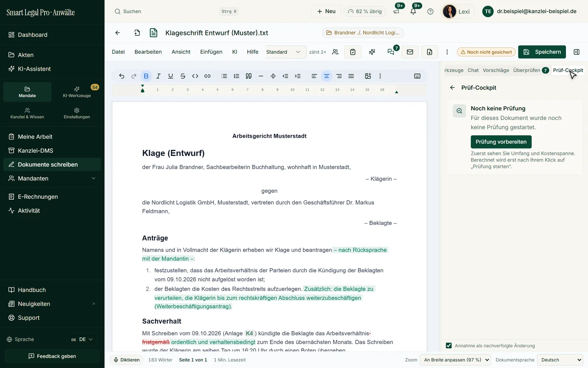Screen dimensions: 588x368
Task: Increase paragraph indent
Action: [x=298, y=76]
